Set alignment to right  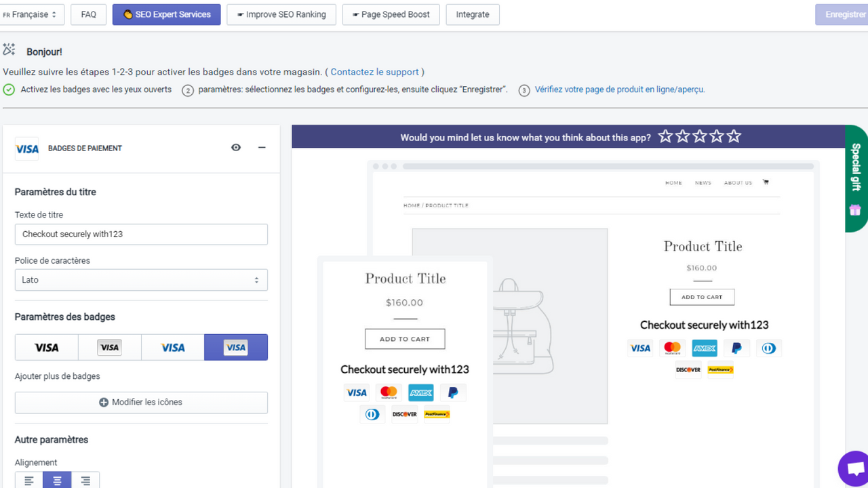click(85, 481)
